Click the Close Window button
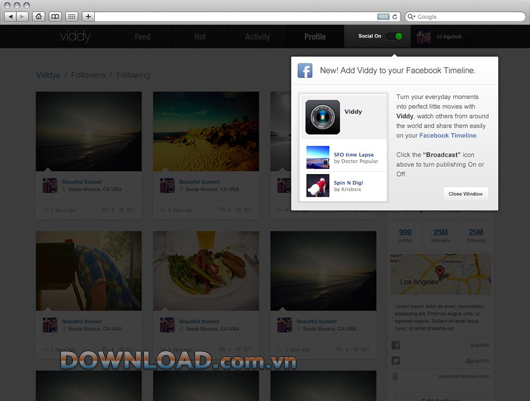Image resolution: width=530 pixels, height=401 pixels. click(465, 194)
